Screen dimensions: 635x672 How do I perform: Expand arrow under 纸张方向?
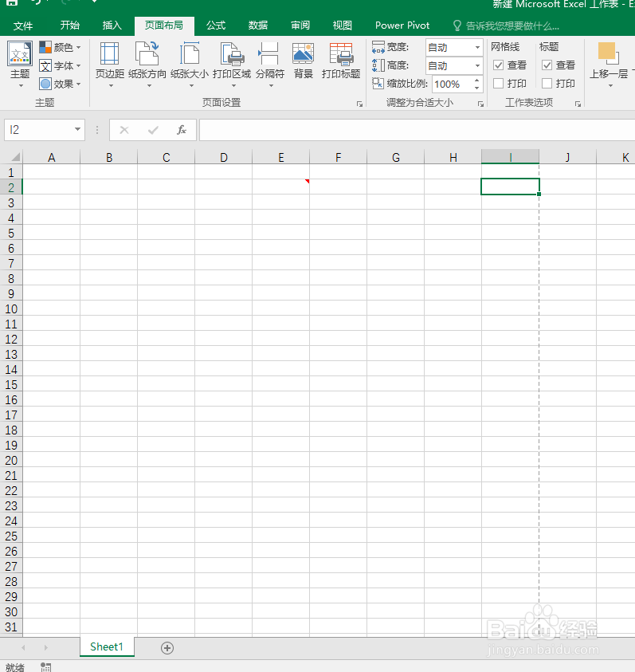(x=149, y=86)
